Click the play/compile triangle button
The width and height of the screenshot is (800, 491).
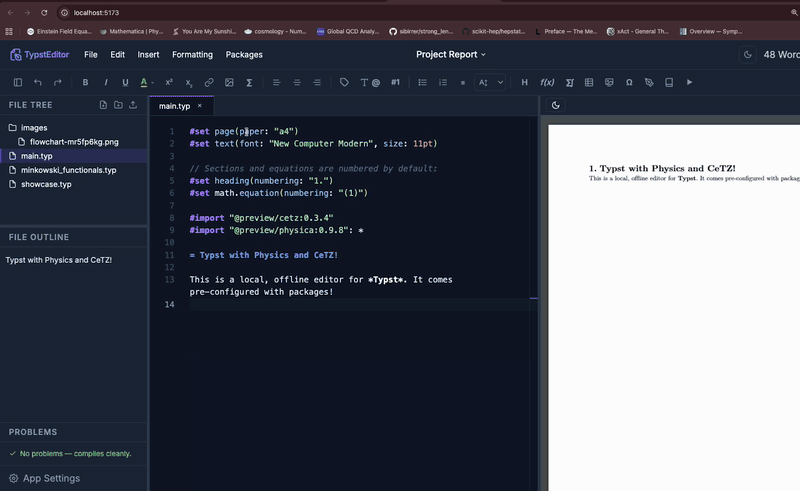(689, 82)
